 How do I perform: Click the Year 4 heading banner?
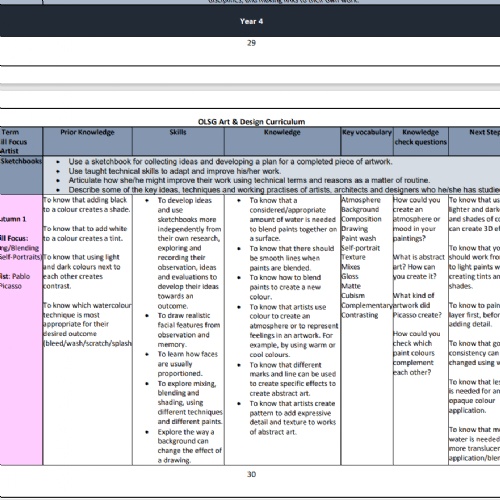[x=250, y=21]
